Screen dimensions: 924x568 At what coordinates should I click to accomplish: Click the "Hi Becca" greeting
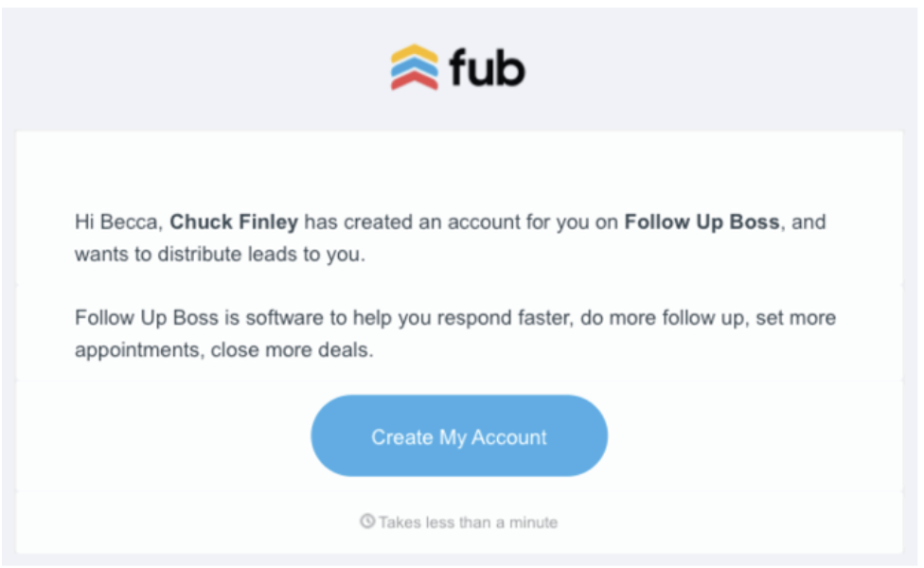point(118,222)
